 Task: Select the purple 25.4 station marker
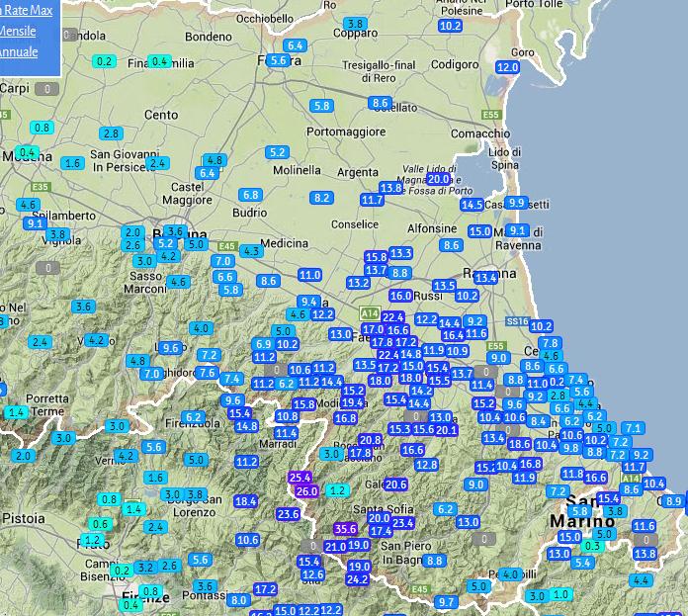[x=300, y=478]
